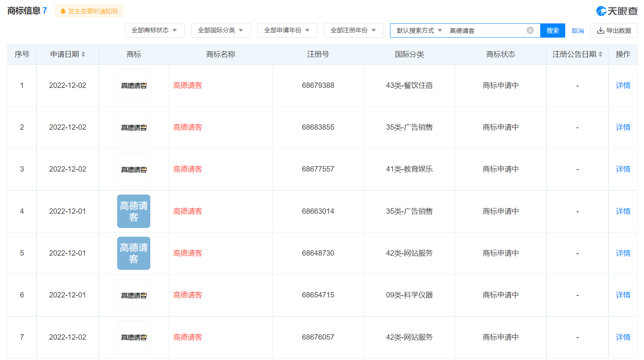
Task: Open 详情 for registration 68676057
Action: tap(623, 337)
